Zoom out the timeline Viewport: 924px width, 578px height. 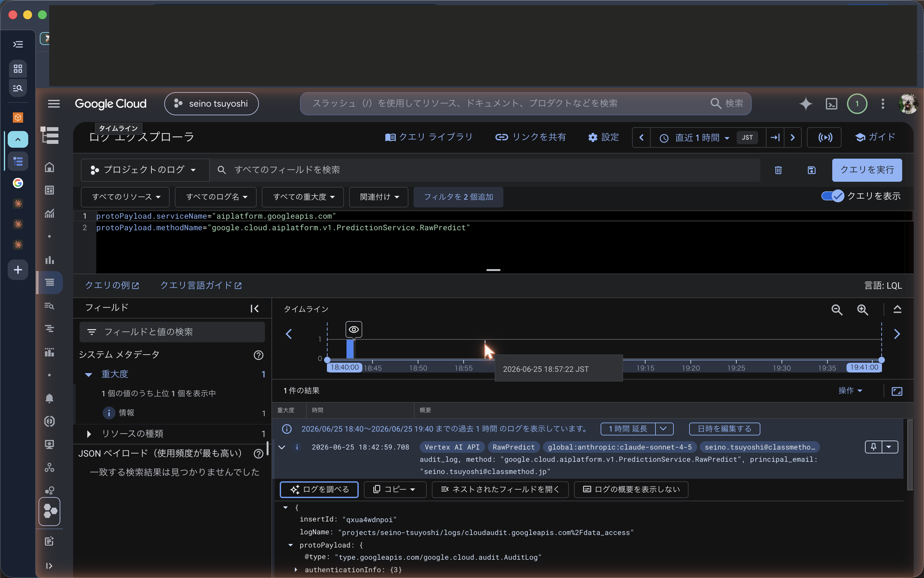point(836,310)
